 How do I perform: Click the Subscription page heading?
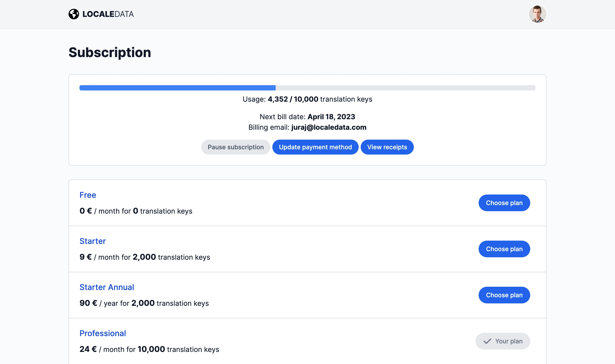[110, 52]
